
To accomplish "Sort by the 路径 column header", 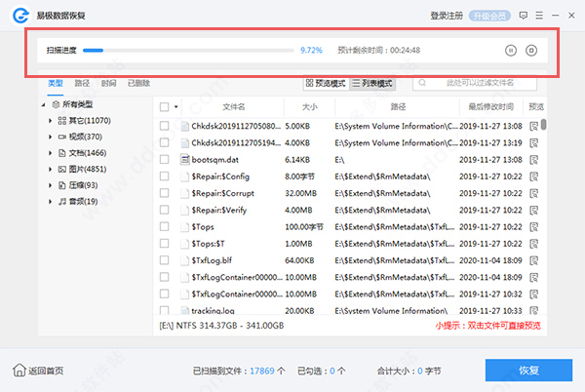I will (398, 107).
